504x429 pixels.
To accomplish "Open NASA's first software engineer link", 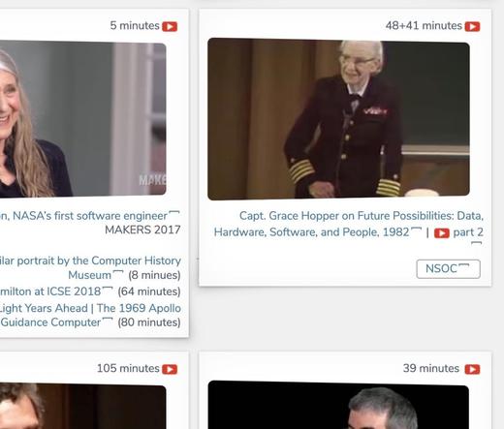I will (87, 216).
